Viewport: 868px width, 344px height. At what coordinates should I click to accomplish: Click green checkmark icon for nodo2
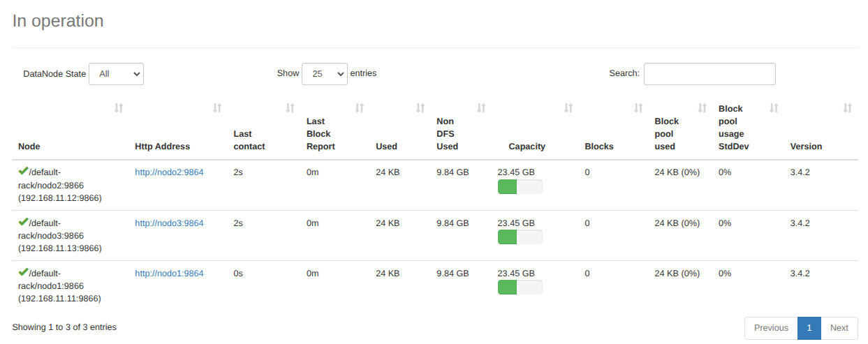click(23, 171)
